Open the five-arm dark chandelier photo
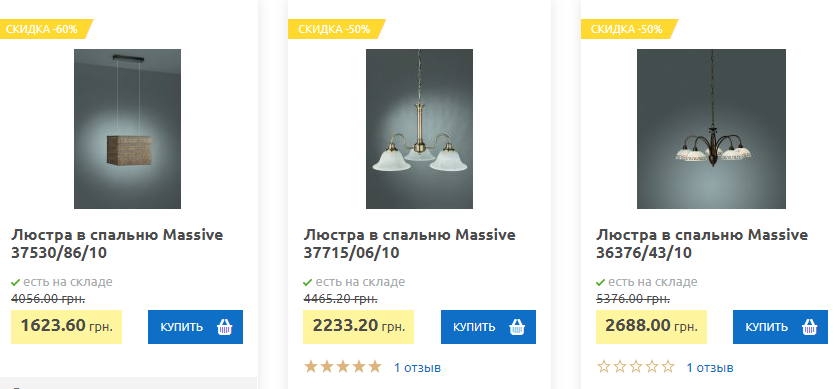Image resolution: width=835 pixels, height=389 pixels. click(x=711, y=129)
